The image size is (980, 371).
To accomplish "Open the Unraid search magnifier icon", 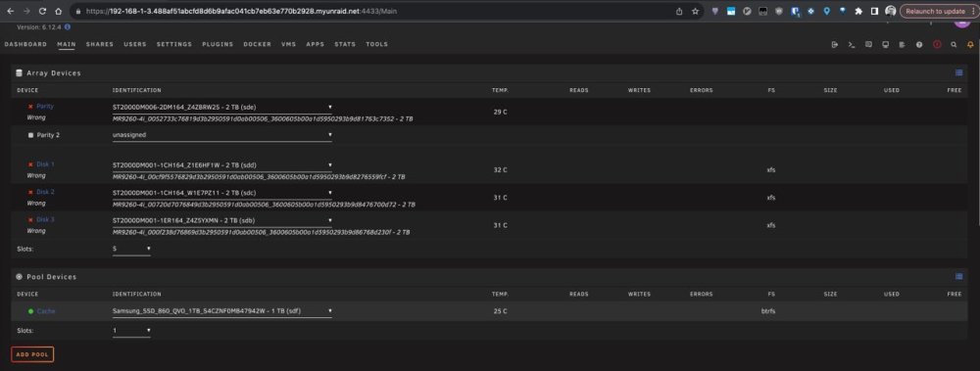I will [x=954, y=44].
